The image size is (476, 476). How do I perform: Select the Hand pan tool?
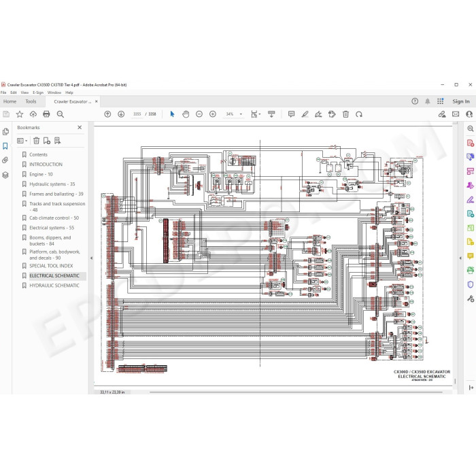[x=186, y=114]
